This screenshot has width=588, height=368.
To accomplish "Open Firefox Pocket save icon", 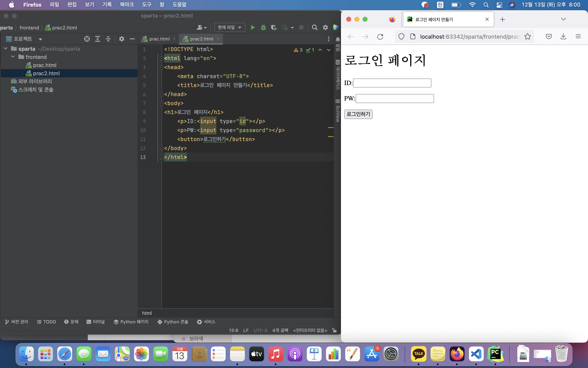I will (x=549, y=37).
